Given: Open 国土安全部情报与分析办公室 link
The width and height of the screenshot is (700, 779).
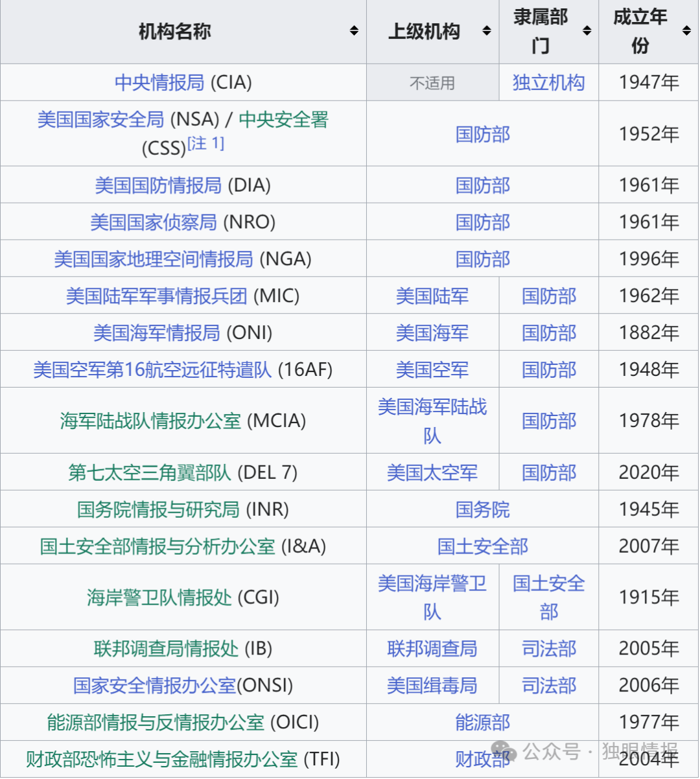Looking at the screenshot, I should (x=157, y=546).
